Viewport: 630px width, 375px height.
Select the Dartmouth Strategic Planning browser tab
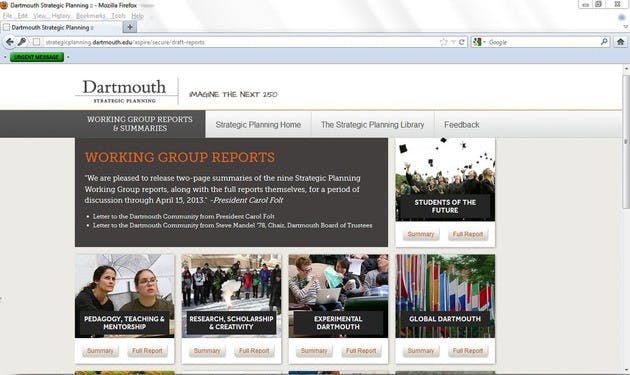(x=61, y=27)
